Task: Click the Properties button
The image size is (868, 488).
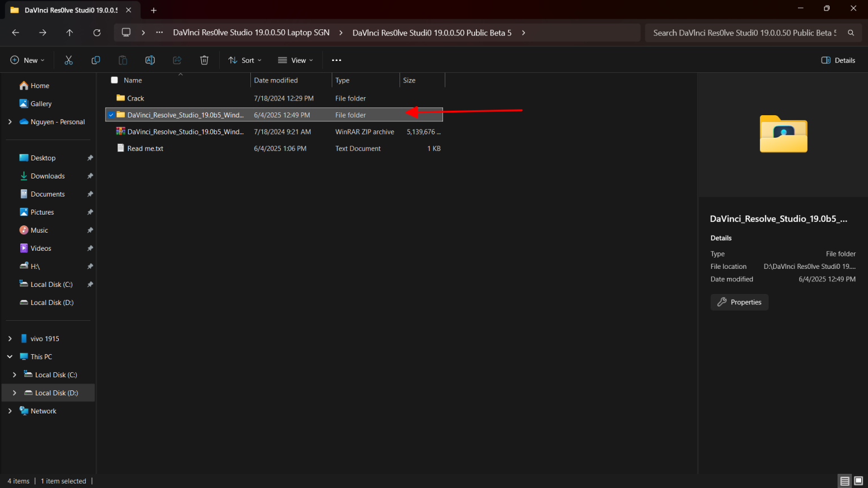Action: (739, 302)
